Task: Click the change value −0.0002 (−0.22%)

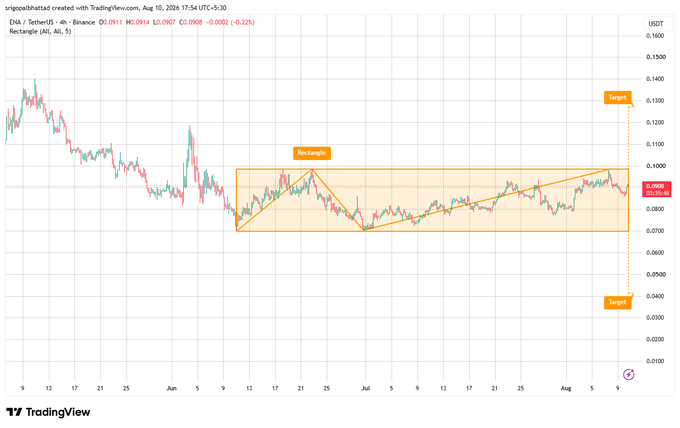Action: 230,22
